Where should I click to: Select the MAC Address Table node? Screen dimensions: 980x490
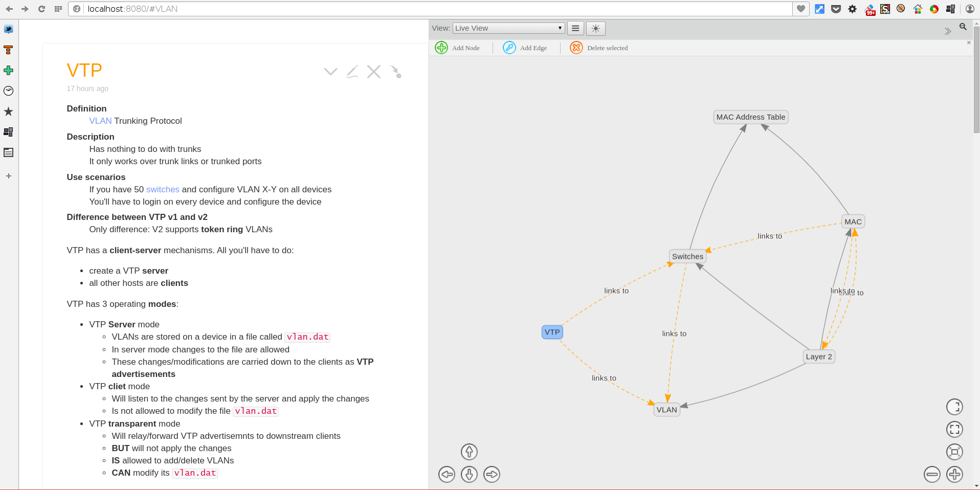point(751,117)
